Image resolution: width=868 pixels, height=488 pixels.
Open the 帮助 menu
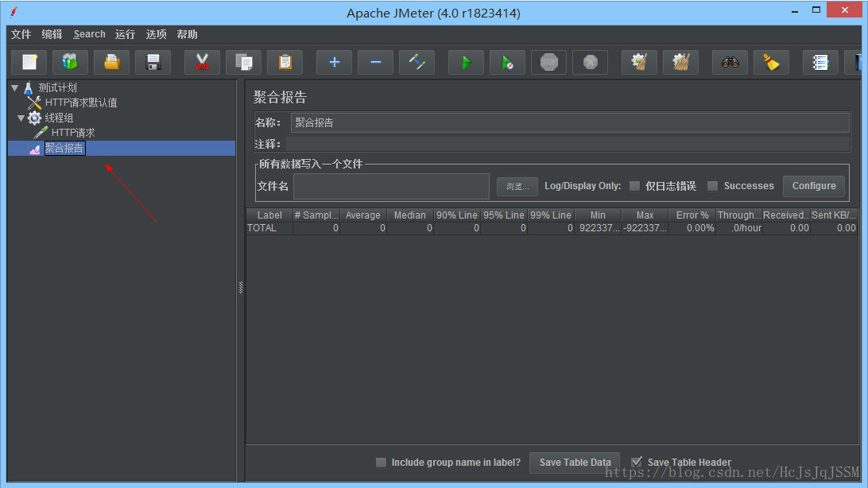187,34
